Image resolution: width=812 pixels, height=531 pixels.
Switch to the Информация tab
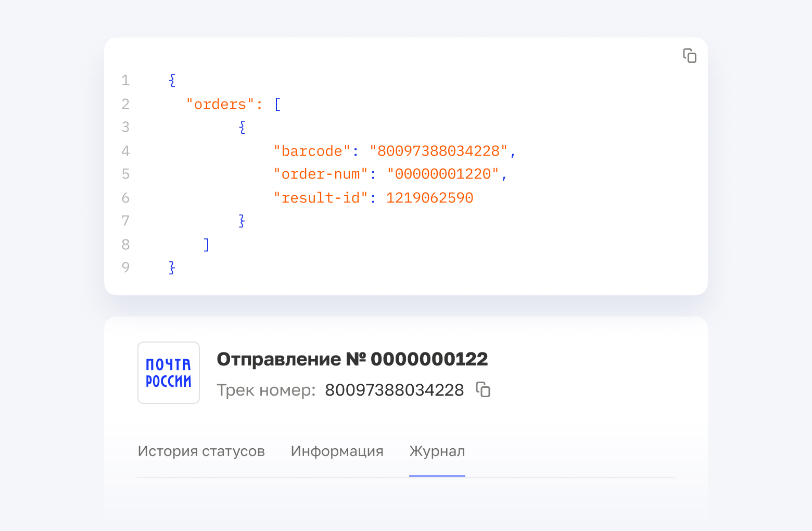[337, 451]
